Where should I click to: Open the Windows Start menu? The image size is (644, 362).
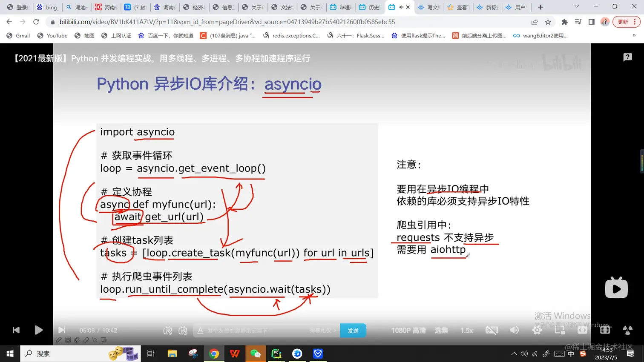pos(10,353)
